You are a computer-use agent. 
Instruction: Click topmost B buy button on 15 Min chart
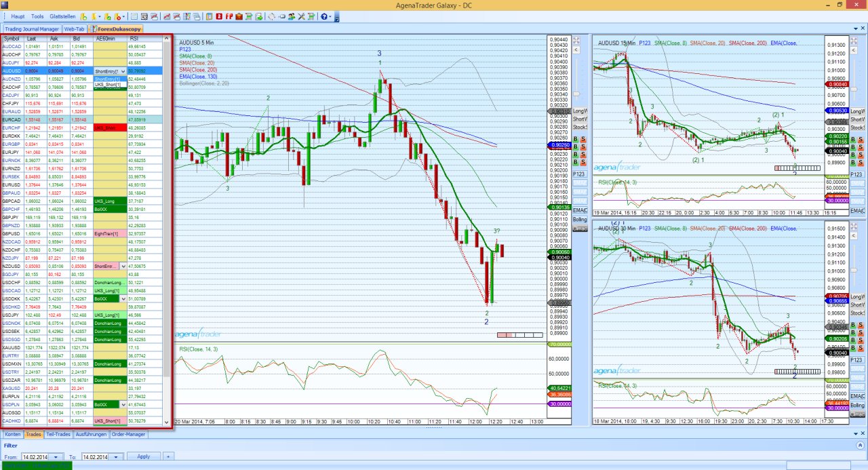click(853, 138)
